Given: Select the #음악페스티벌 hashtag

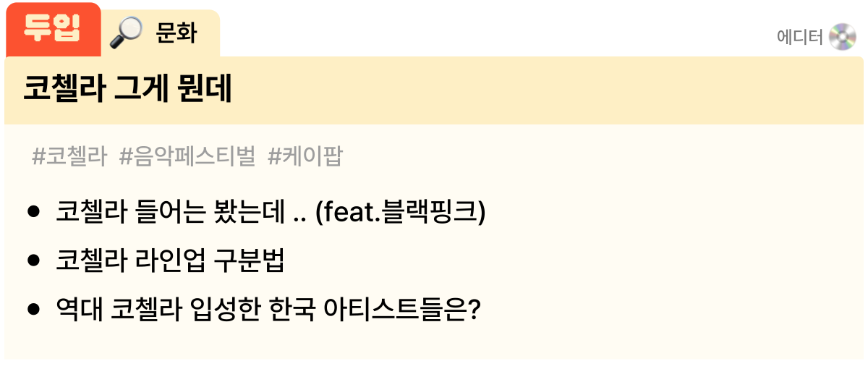Looking at the screenshot, I should coord(187,156).
